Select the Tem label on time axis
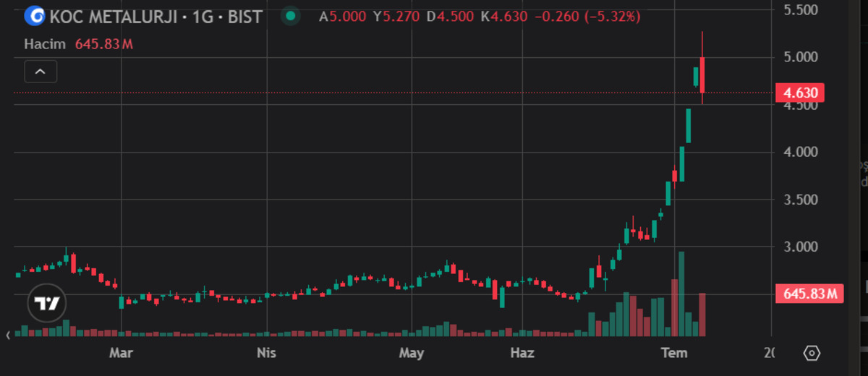868x376 pixels. (675, 354)
